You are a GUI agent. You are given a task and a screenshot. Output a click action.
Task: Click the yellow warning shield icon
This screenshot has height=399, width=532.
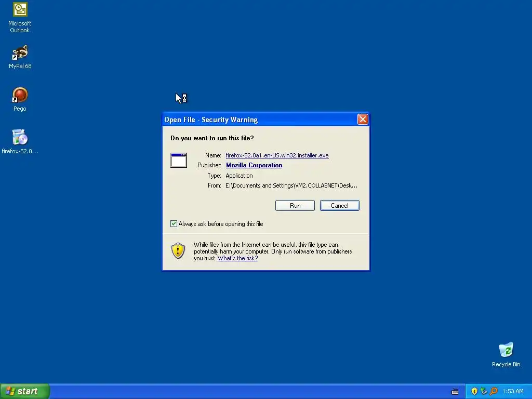point(178,251)
